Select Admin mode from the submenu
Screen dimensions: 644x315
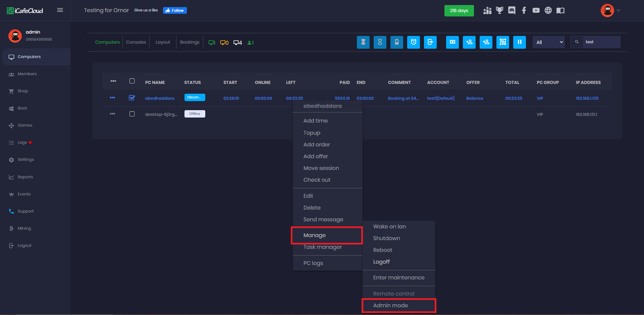click(390, 305)
